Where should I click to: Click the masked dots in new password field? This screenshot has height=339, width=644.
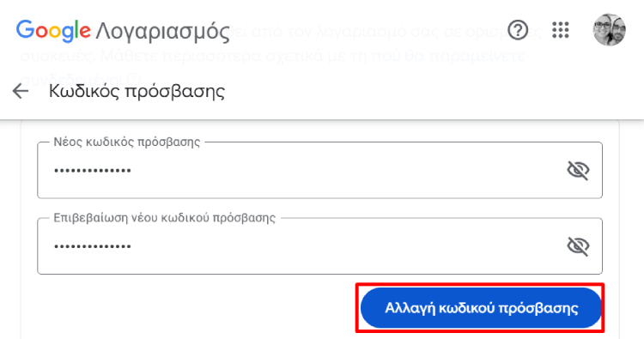point(93,170)
